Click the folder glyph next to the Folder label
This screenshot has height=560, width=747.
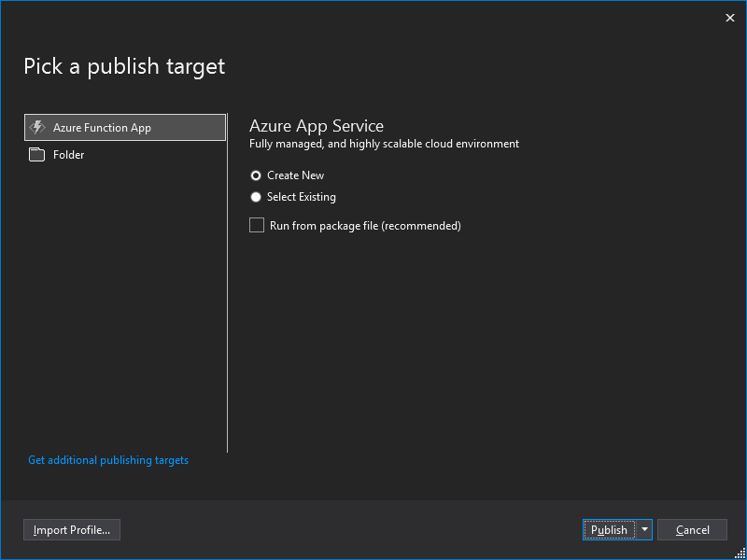click(x=35, y=154)
